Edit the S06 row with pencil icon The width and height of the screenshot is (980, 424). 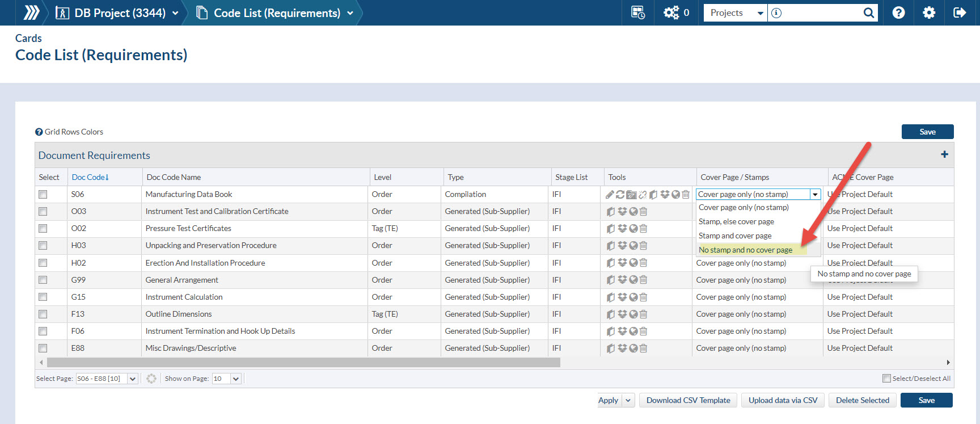click(610, 194)
